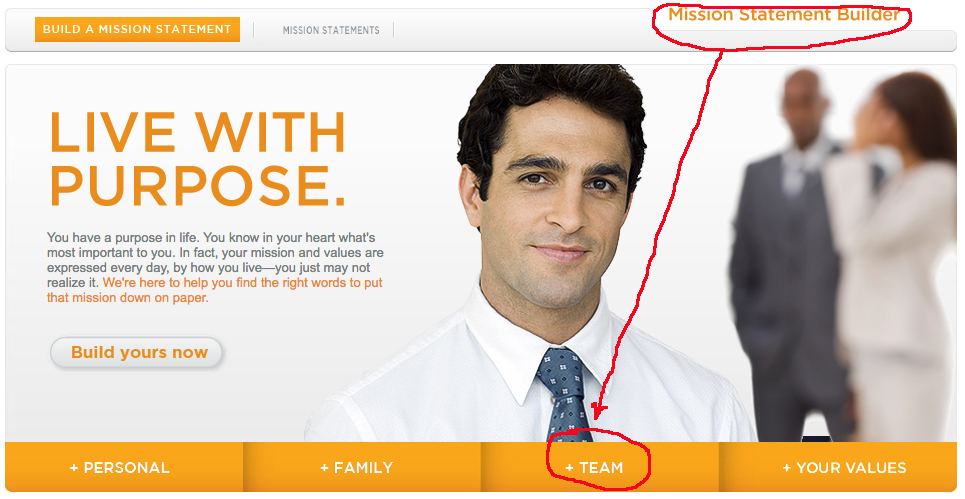Click the plus icon beside YOUR VALUES
This screenshot has height=499, width=965.
[x=787, y=468]
